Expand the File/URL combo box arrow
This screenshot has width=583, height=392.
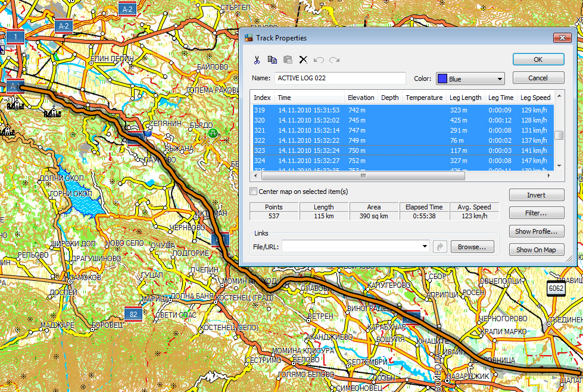[425, 246]
